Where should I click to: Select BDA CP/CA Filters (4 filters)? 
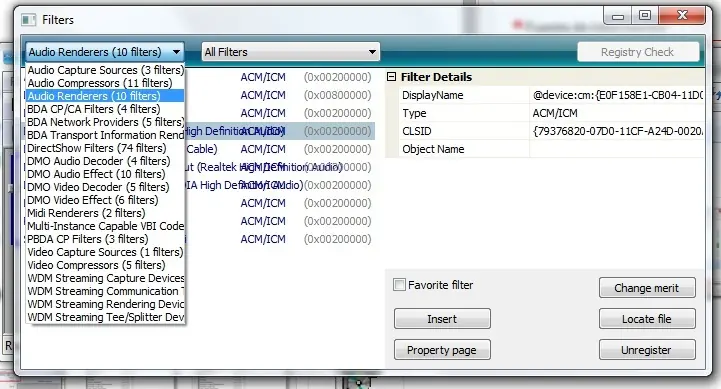(x=105, y=109)
